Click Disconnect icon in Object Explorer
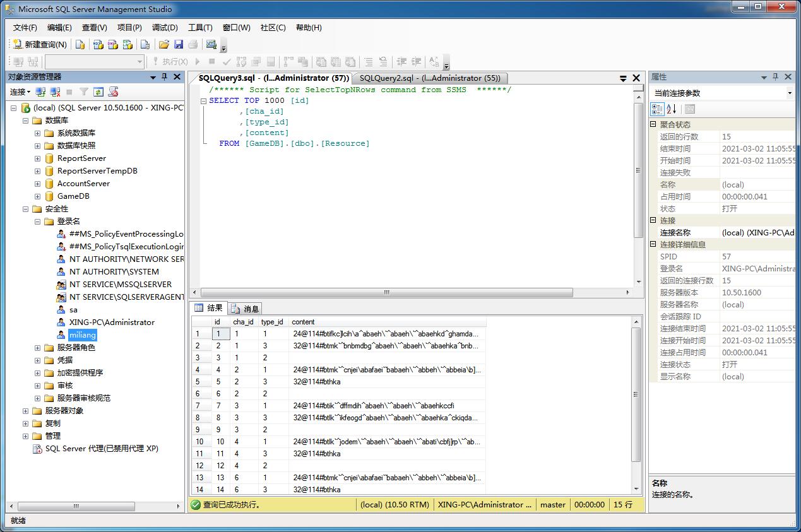 pyautogui.click(x=56, y=92)
